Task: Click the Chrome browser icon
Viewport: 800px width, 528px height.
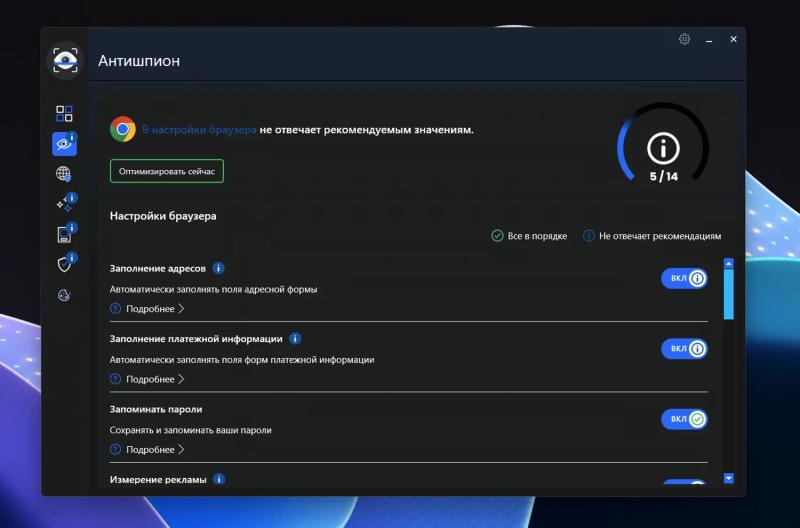Action: pyautogui.click(x=123, y=129)
